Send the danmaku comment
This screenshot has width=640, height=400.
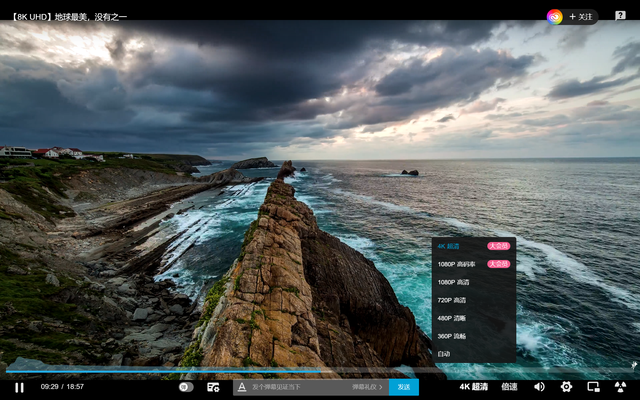404,387
